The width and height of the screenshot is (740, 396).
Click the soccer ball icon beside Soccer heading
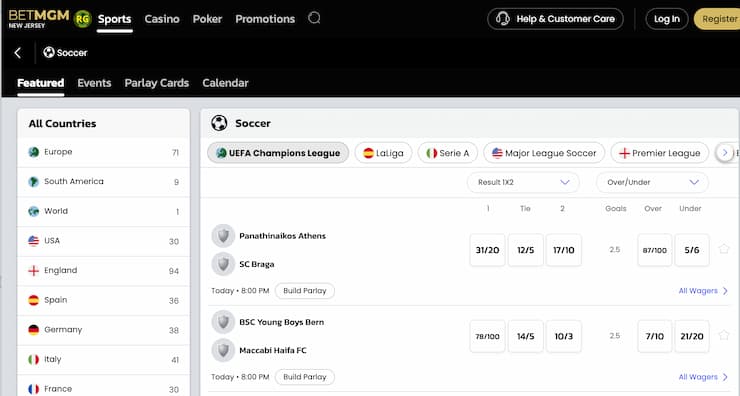point(219,123)
